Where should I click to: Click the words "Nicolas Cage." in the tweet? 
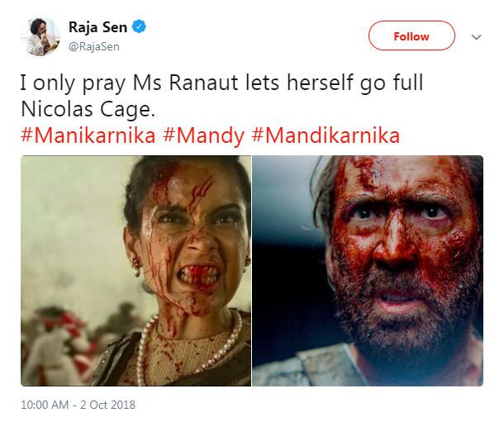pos(76,111)
